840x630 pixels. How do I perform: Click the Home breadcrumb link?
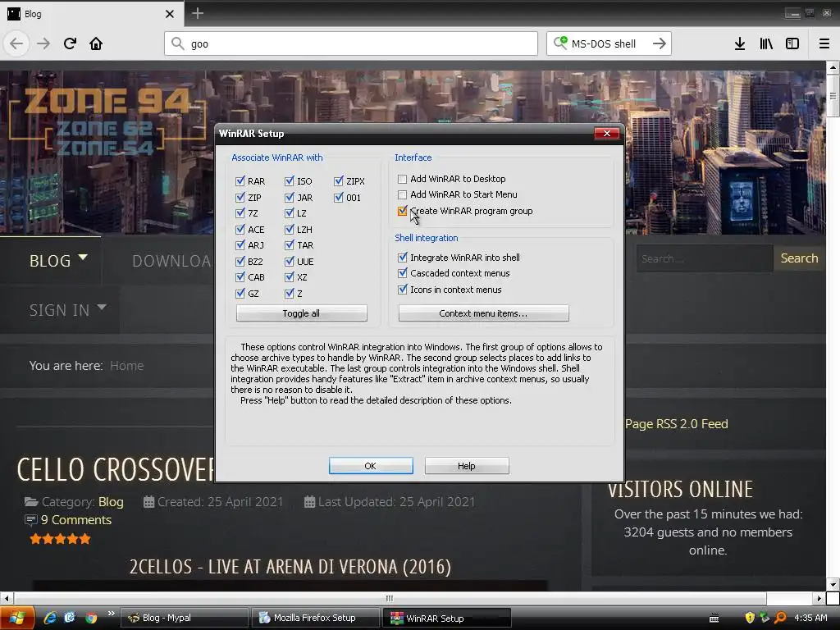pyautogui.click(x=127, y=365)
